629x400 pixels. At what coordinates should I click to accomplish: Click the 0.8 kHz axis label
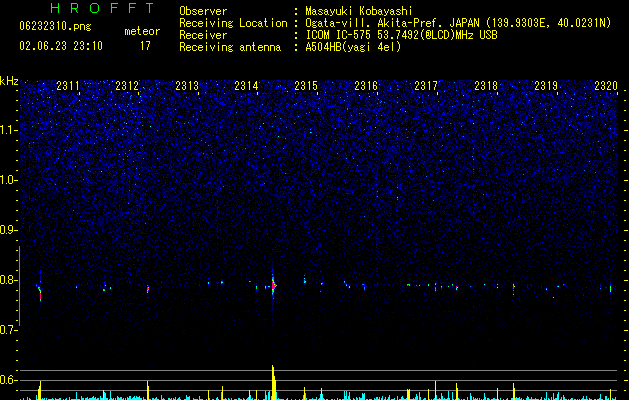click(9, 280)
